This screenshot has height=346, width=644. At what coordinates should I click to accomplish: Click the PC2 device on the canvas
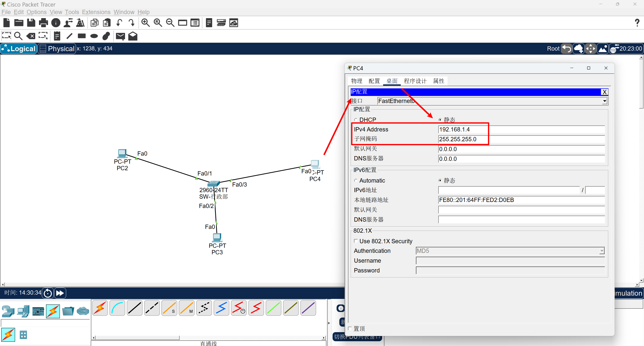coord(122,153)
